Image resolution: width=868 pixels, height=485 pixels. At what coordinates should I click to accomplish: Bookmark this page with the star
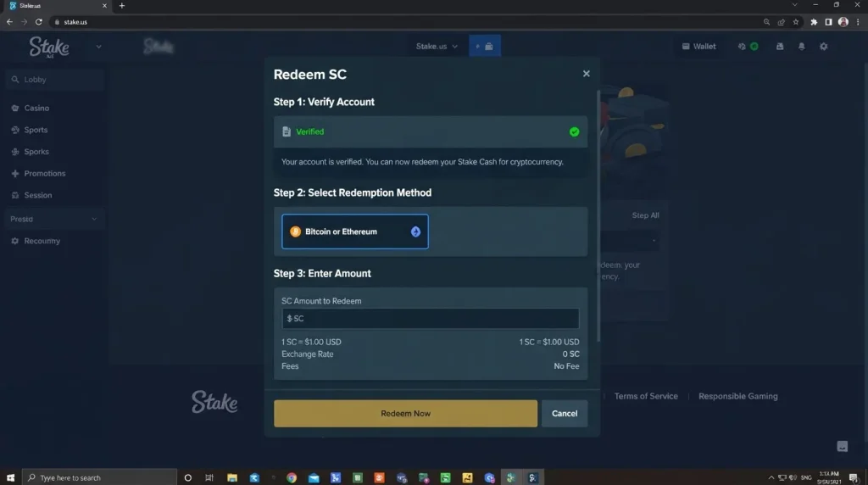click(x=795, y=22)
